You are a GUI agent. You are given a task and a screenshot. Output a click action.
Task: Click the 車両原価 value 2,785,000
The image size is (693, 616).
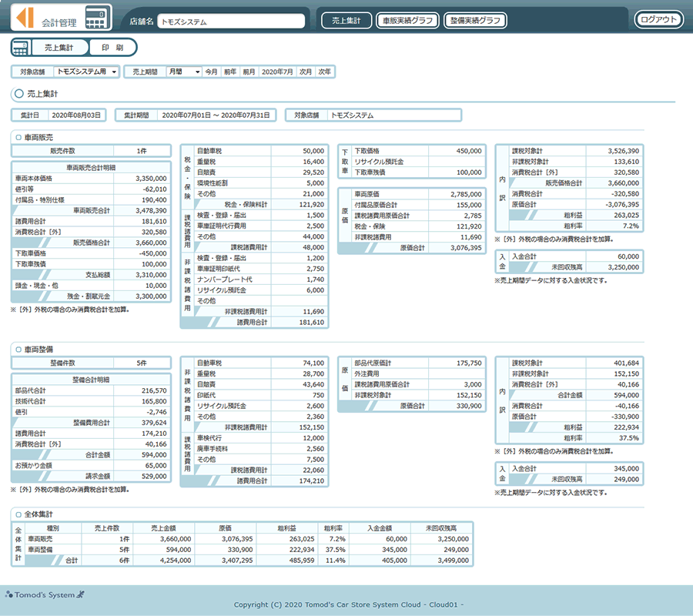(x=467, y=194)
